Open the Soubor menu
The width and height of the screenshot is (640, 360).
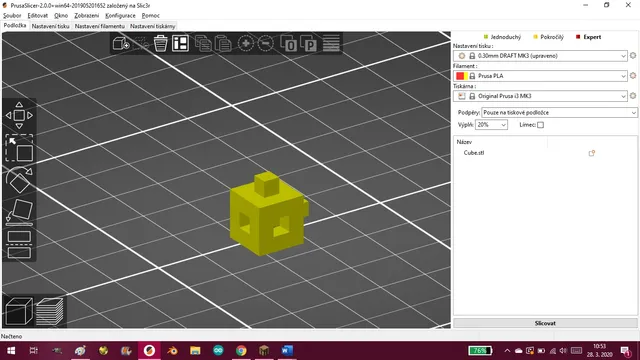[x=12, y=16]
